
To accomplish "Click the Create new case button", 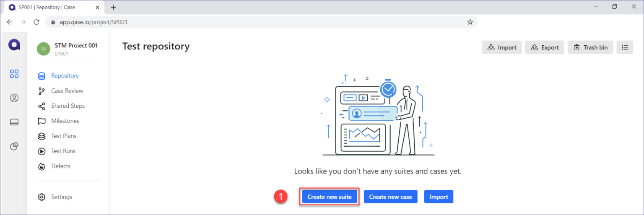I will click(390, 197).
